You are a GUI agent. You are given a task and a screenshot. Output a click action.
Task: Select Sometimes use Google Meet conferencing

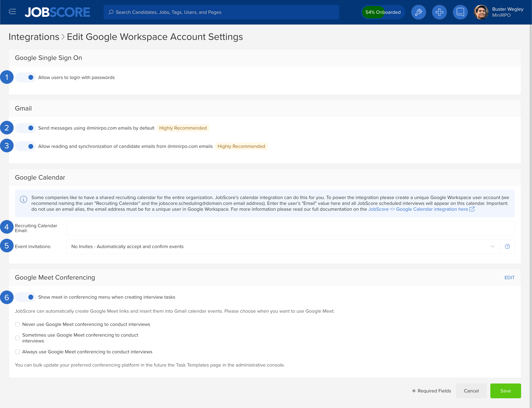[17, 338]
